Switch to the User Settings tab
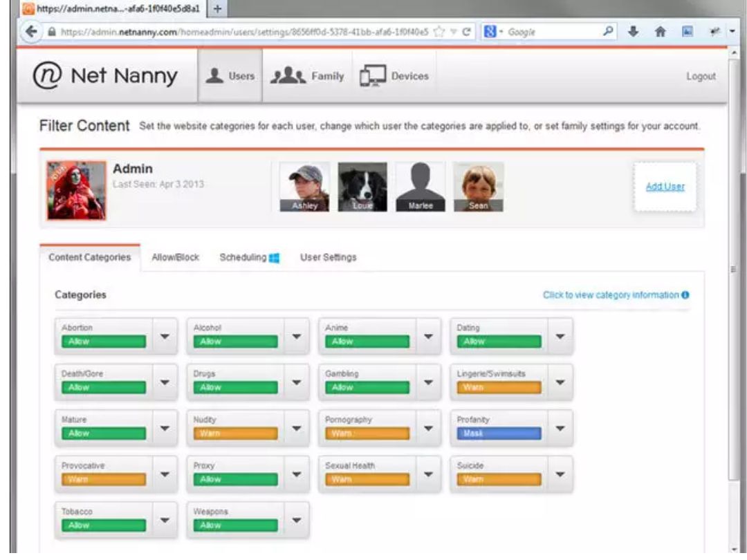 coord(329,258)
